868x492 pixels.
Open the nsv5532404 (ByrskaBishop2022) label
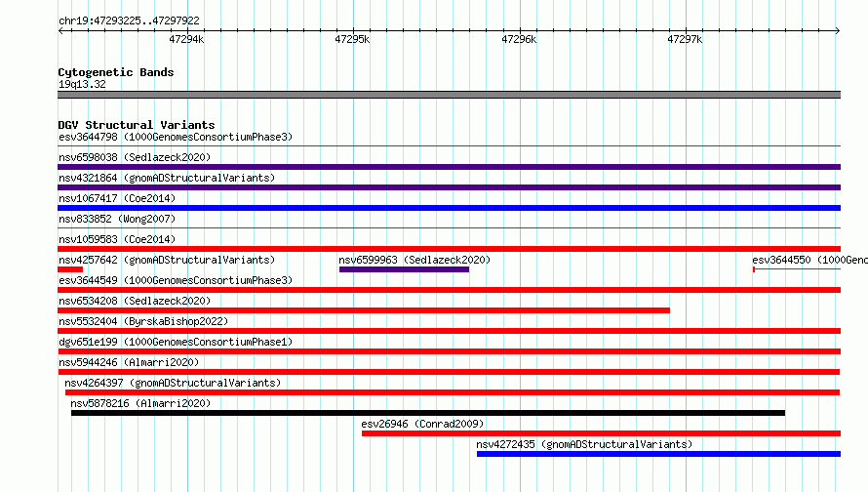[143, 321]
